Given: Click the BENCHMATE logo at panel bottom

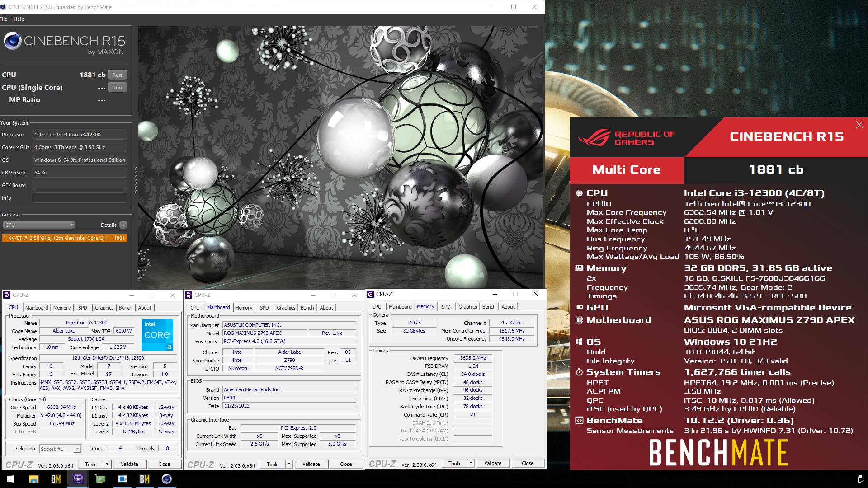Looking at the screenshot, I should [718, 453].
